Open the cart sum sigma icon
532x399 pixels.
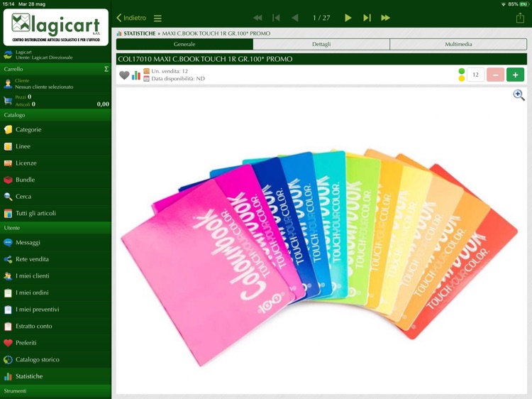click(x=106, y=69)
